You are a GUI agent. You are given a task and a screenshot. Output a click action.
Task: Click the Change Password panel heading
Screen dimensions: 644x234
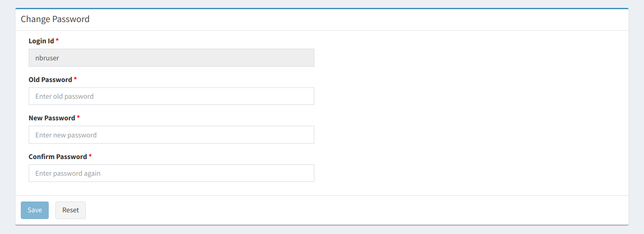tap(55, 19)
